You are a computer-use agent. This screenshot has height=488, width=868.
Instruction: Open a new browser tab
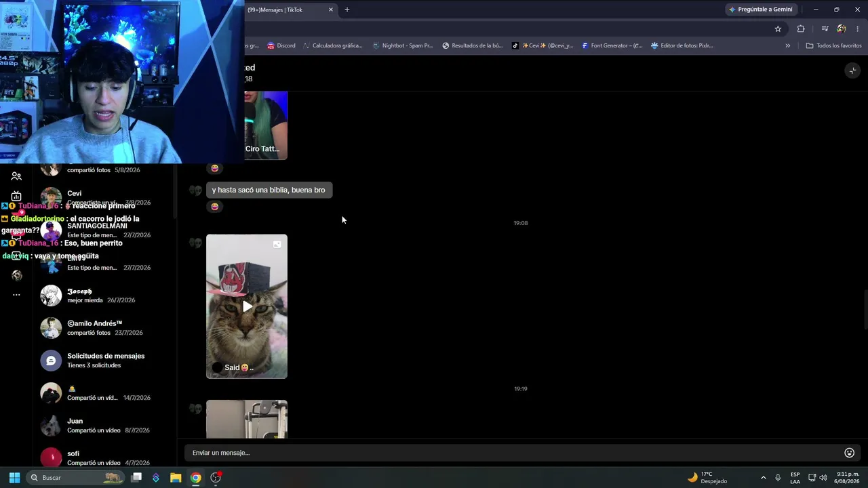coord(347,9)
